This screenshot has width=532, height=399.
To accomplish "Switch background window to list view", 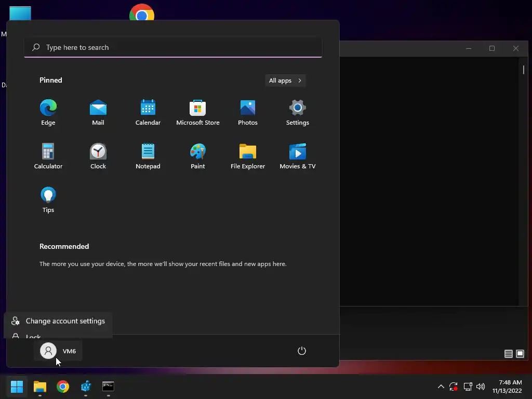I will (x=508, y=354).
